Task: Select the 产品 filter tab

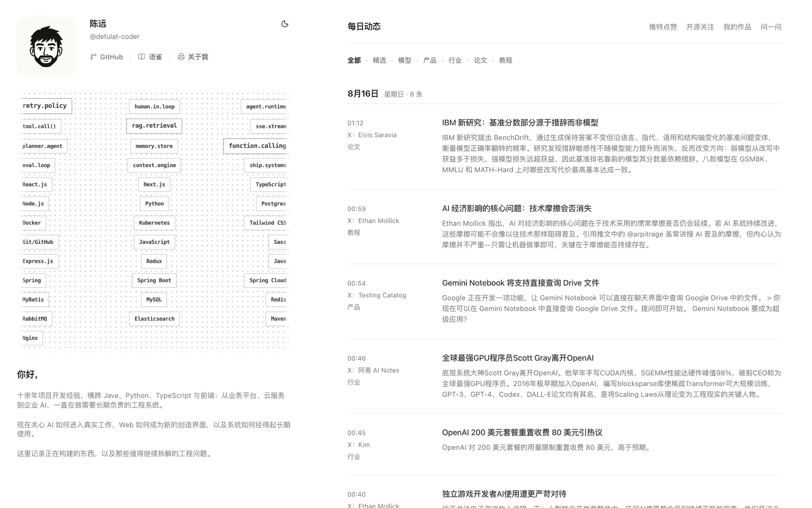Action: 430,60
